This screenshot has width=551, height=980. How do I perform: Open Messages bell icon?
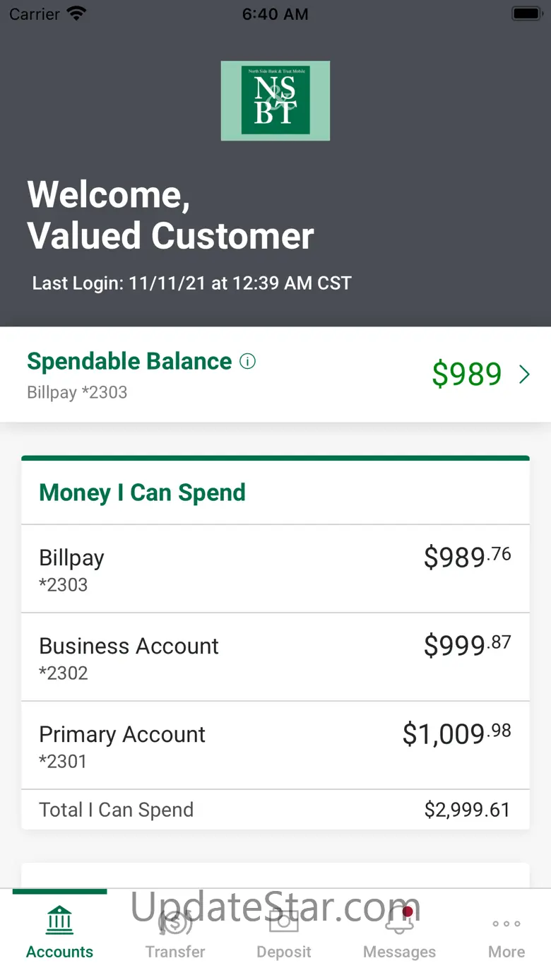point(399,921)
